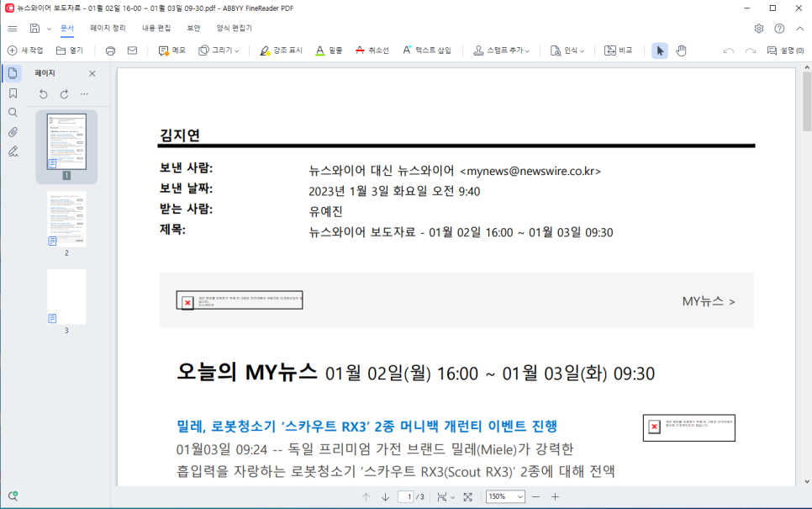
Task: Collapse the ribbon with chevron up
Action: click(x=800, y=29)
